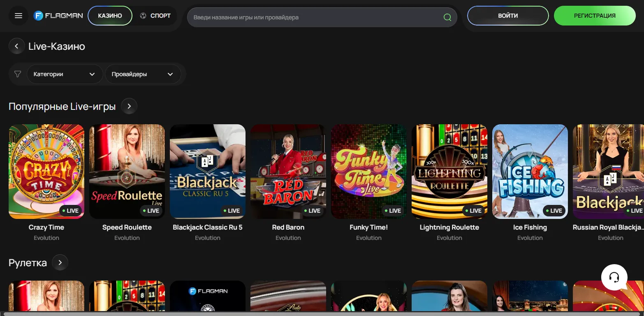Open the live support headset chat
644x316 pixels.
[614, 277]
